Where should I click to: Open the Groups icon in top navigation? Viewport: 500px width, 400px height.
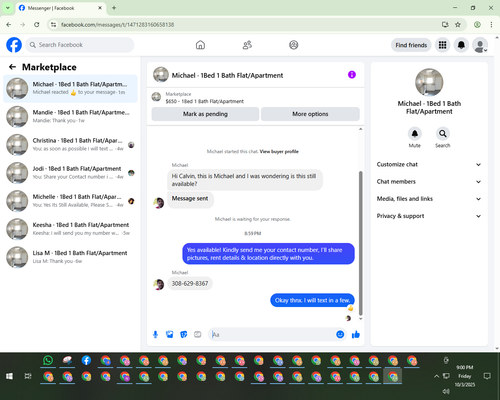click(x=294, y=45)
